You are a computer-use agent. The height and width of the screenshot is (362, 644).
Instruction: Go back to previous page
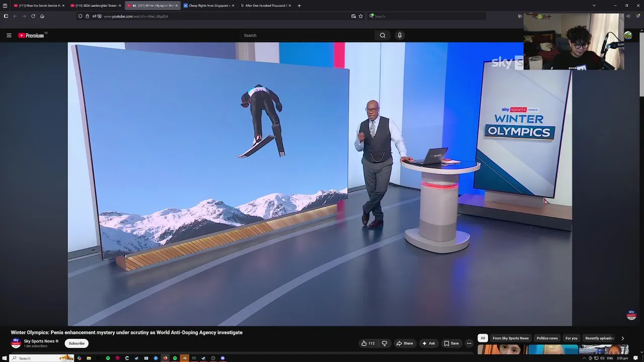pyautogui.click(x=15, y=16)
